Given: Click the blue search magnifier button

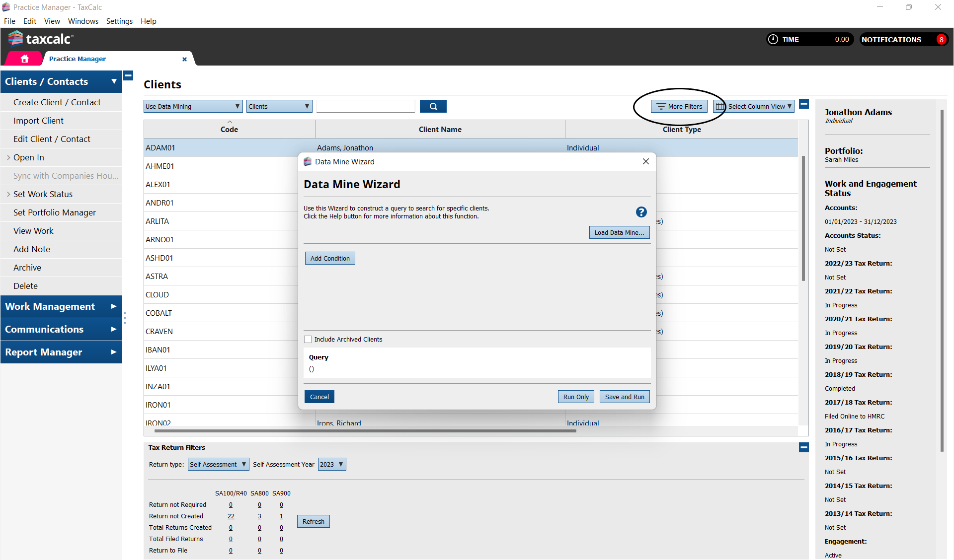Looking at the screenshot, I should click(433, 106).
